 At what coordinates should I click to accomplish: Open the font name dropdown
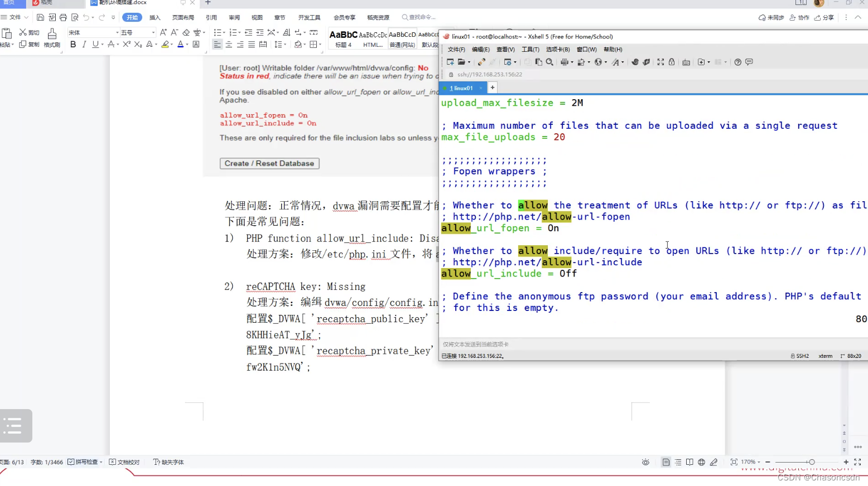pos(117,33)
